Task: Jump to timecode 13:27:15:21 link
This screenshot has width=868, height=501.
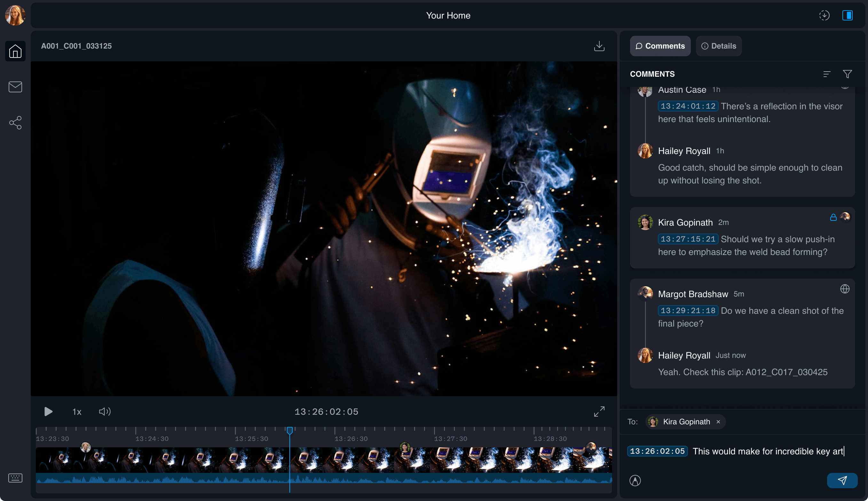Action: click(x=688, y=239)
